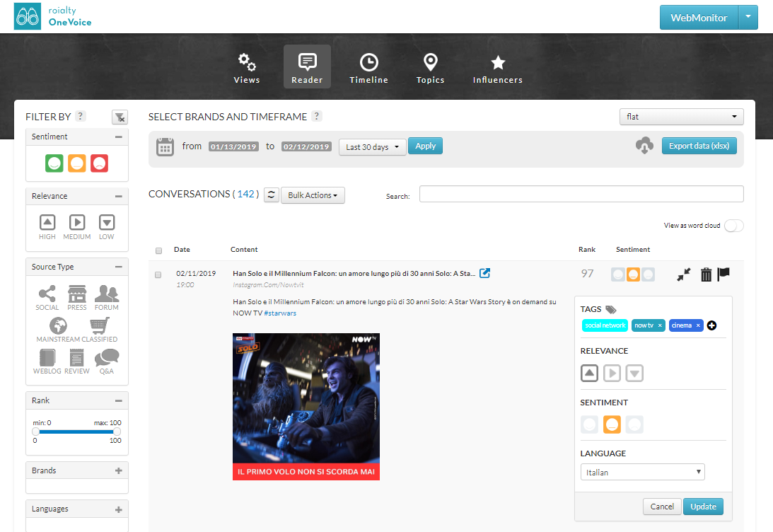Screen dimensions: 773x532
Task: Filter by Q&A source type
Action: [107, 362]
